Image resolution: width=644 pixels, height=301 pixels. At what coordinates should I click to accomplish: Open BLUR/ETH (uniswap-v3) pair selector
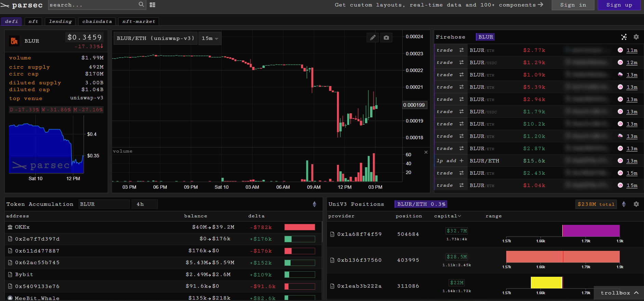click(156, 38)
